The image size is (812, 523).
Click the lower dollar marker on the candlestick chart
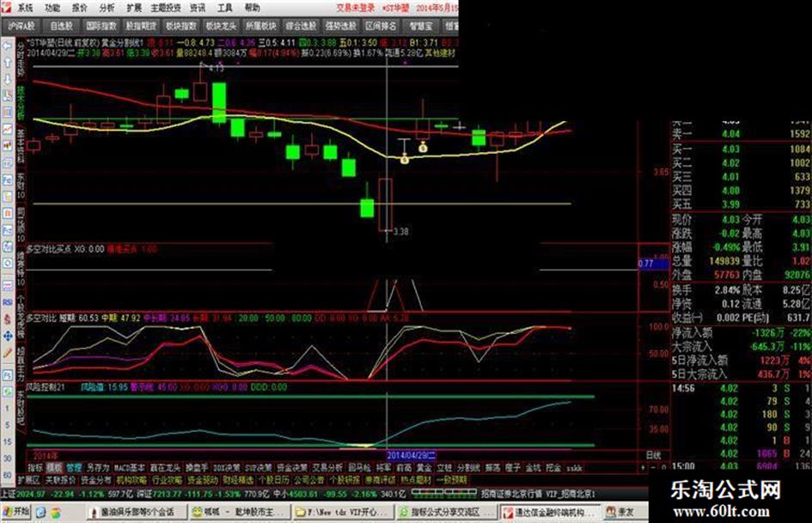point(405,160)
